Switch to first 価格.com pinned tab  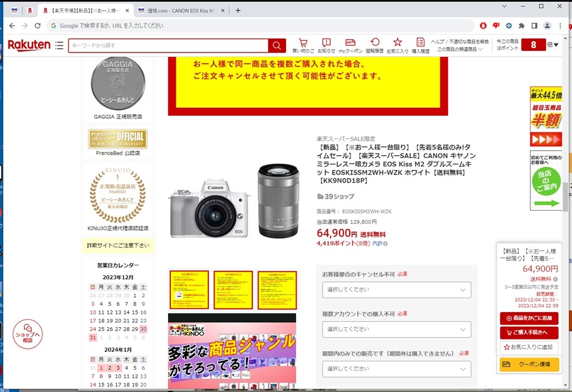tap(14, 11)
